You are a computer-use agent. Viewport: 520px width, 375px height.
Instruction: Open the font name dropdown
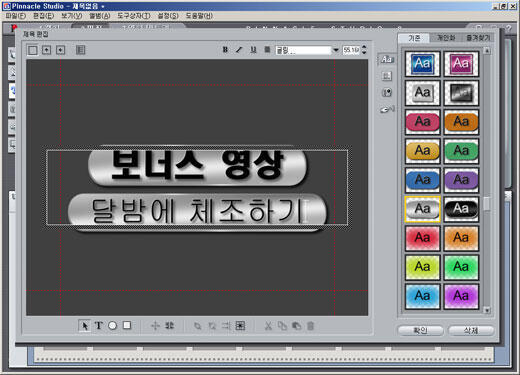click(x=336, y=50)
